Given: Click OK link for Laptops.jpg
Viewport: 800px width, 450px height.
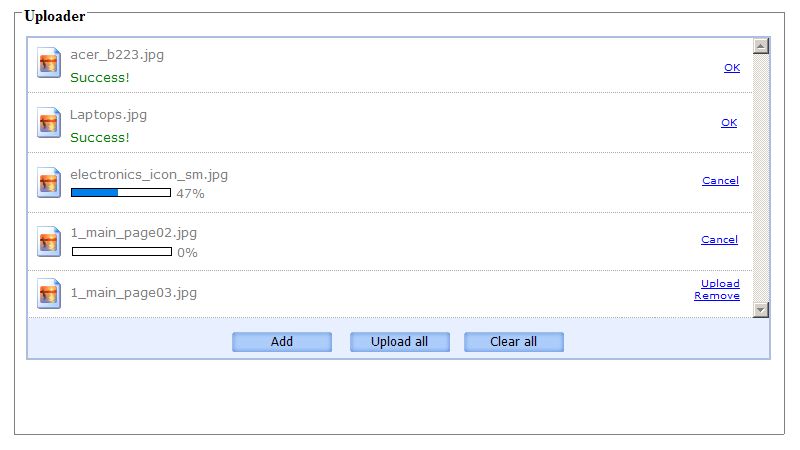Looking at the screenshot, I should tap(729, 123).
